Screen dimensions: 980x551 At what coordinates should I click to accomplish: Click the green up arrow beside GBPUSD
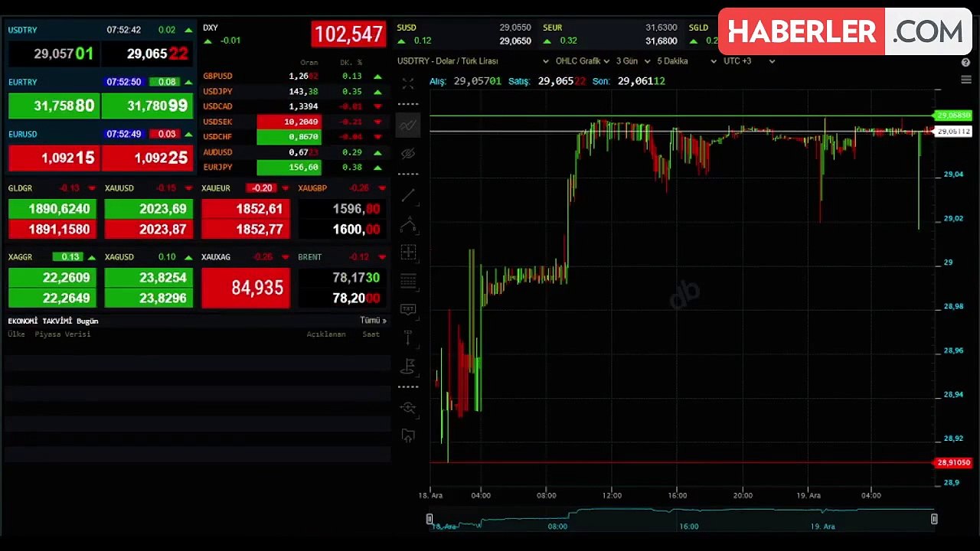377,77
